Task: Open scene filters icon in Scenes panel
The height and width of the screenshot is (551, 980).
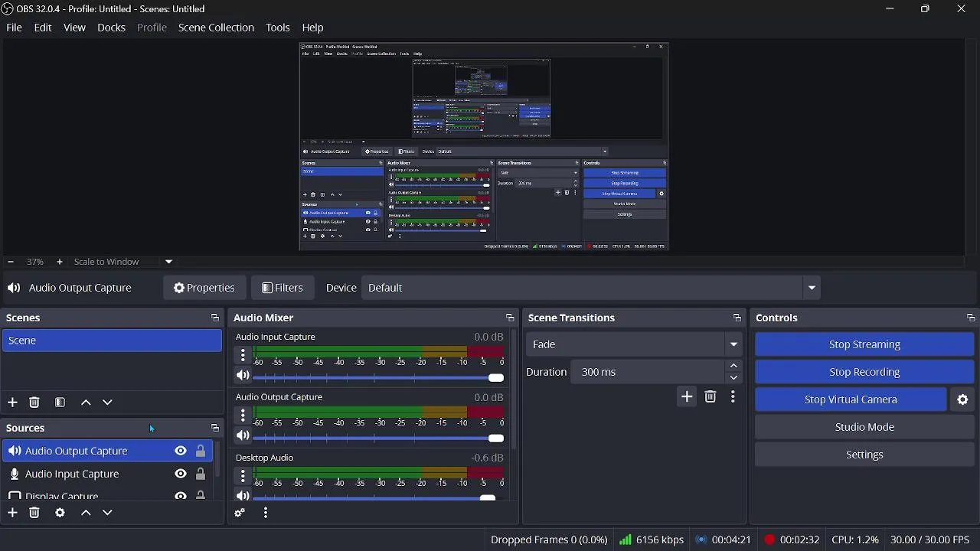Action: point(60,403)
